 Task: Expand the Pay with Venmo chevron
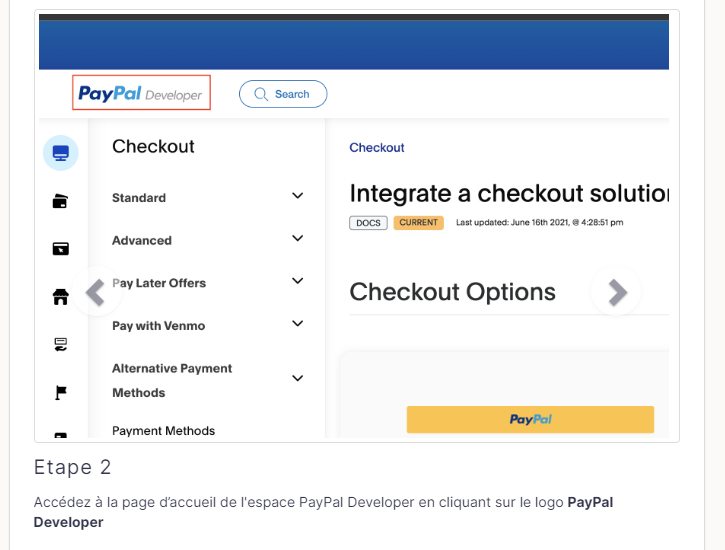tap(297, 324)
